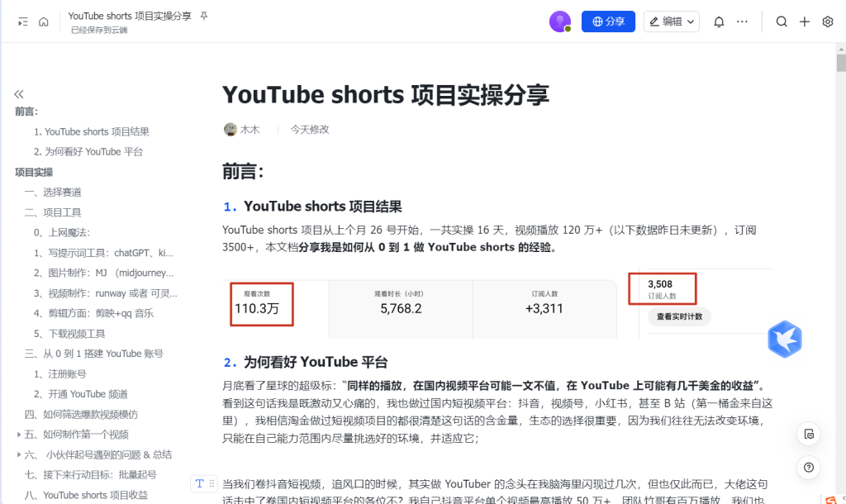Pin the document using the pin icon
Image resolution: width=846 pixels, height=504 pixels.
(204, 16)
